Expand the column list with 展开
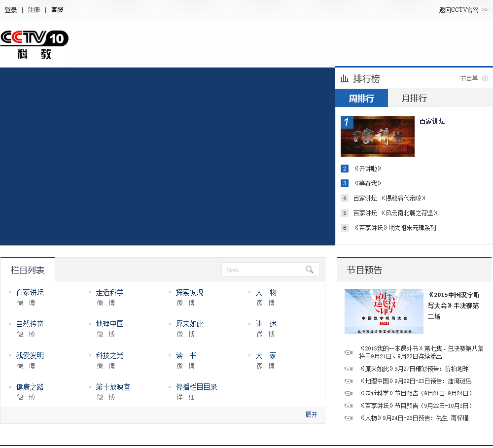 pyautogui.click(x=311, y=414)
